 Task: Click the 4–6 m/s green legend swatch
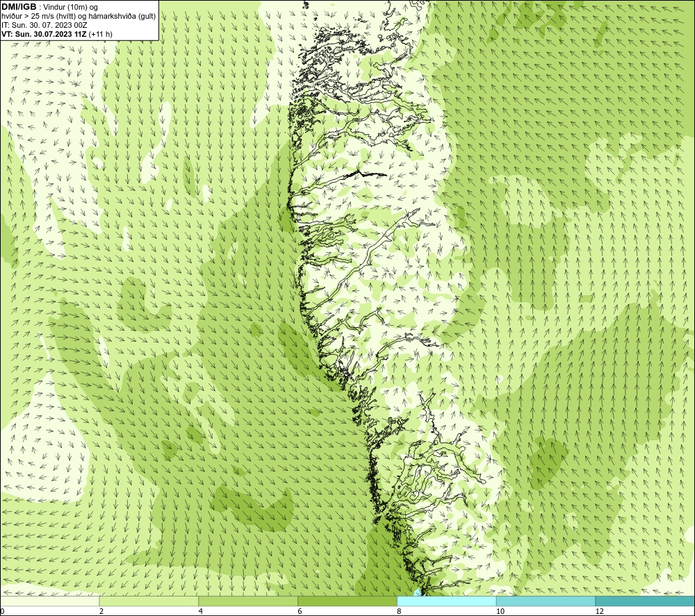click(x=248, y=601)
